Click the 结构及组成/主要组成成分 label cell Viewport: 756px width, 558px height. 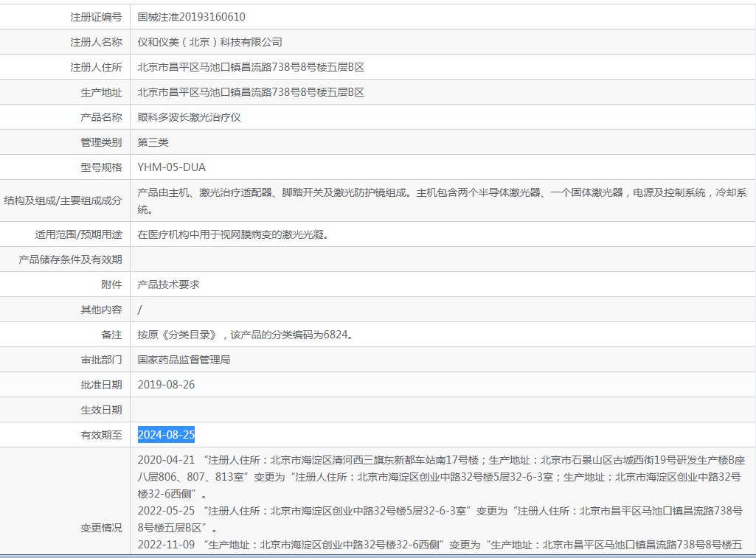(63, 200)
